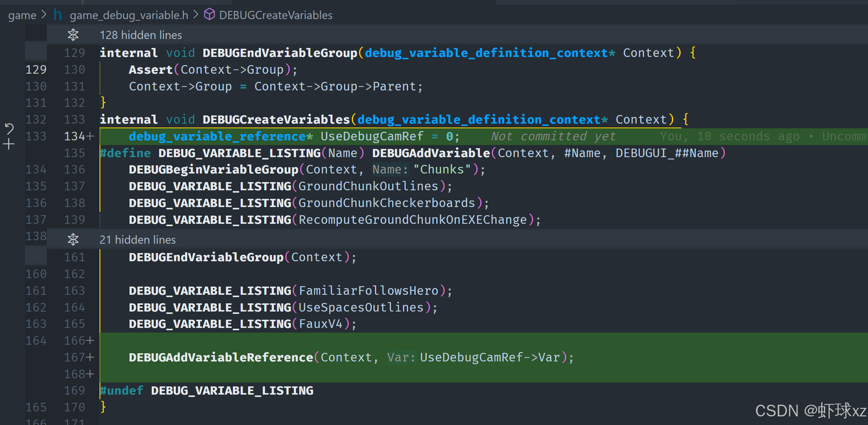Click the header file 'h' icon in breadcrumb
The width and height of the screenshot is (868, 425).
58,15
